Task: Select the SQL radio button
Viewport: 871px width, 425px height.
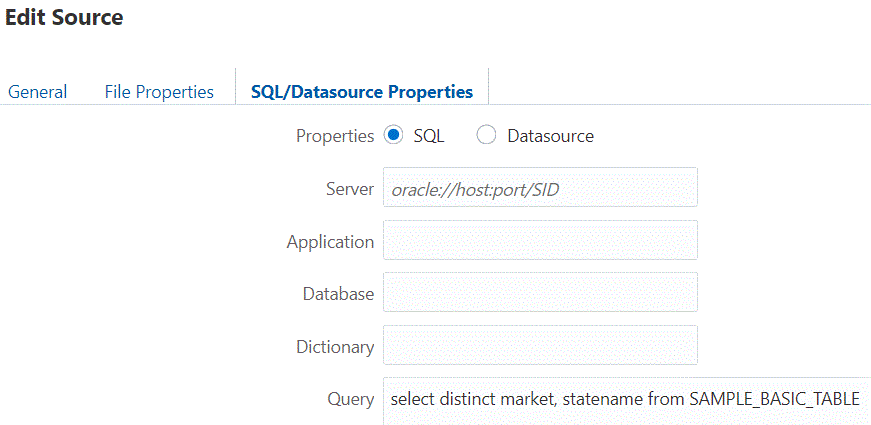Action: pos(393,136)
